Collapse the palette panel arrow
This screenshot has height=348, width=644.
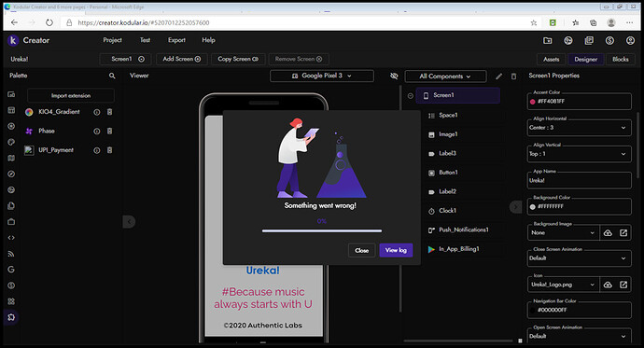(129, 222)
